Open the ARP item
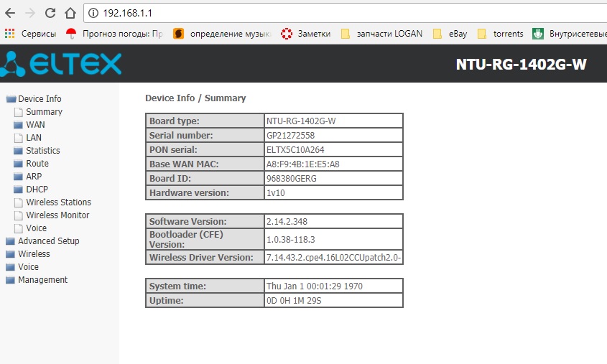This screenshot has width=607, height=364. pos(34,177)
